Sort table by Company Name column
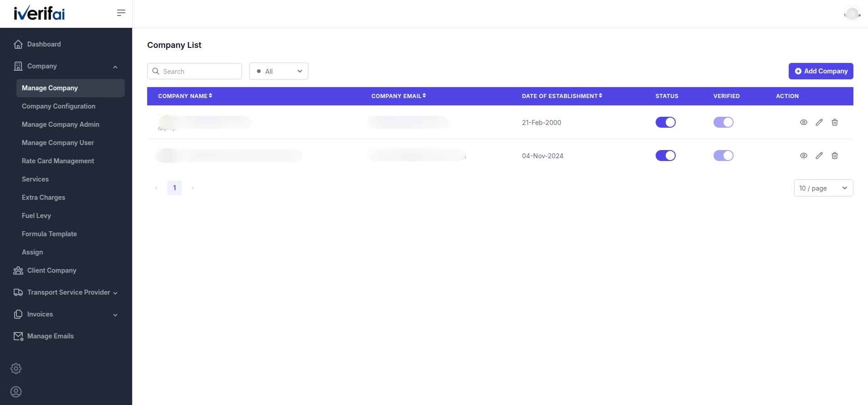Viewport: 868px width, 405px height. (x=185, y=96)
